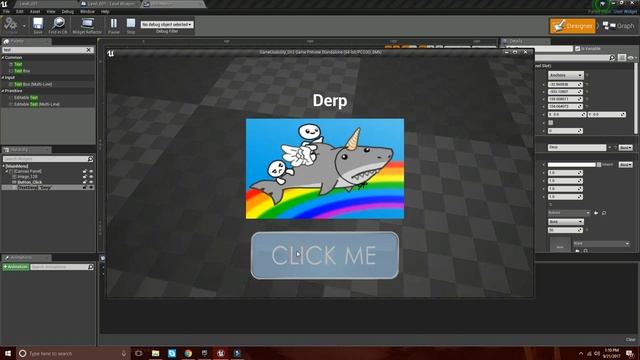Toggle visibility of TextBlock Derp row
The width and height of the screenshot is (640, 360).
click(91, 187)
